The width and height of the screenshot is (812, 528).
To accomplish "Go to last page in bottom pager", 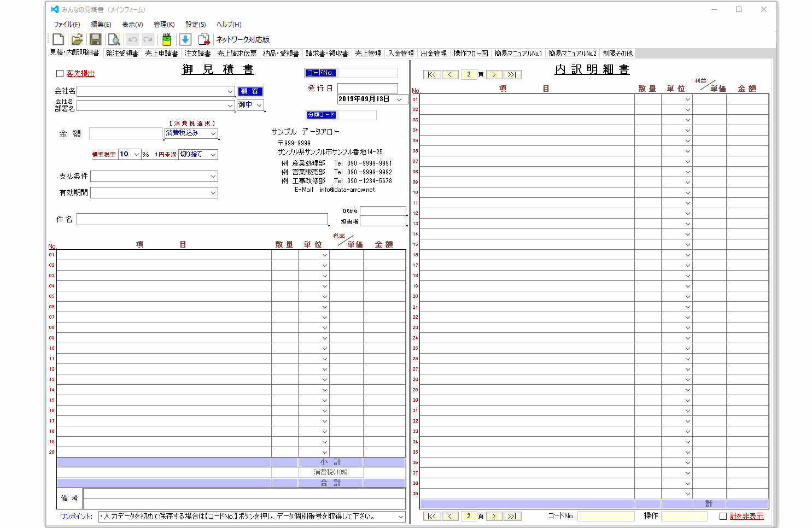I will click(512, 516).
